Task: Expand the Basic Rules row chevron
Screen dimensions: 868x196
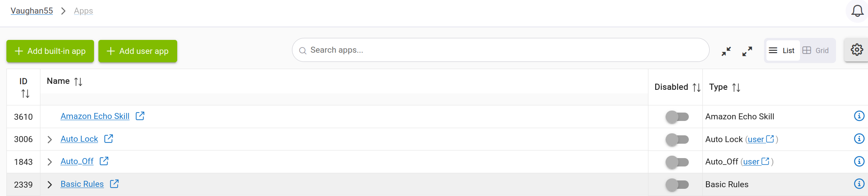Action: [50, 184]
